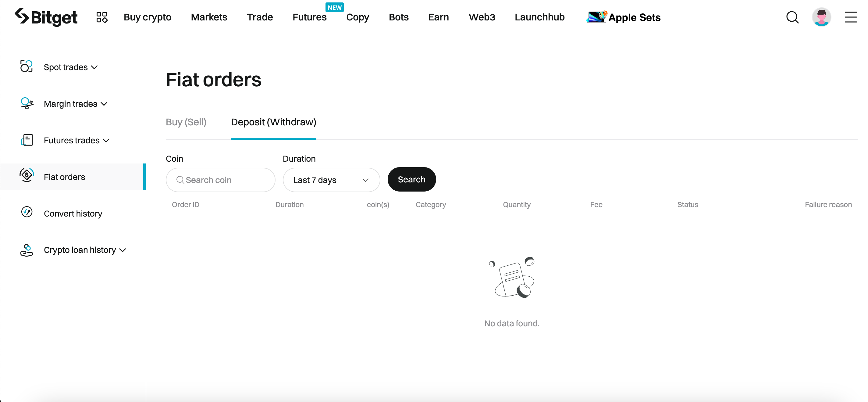868x402 pixels.
Task: Click the Search coin input field
Action: click(x=220, y=179)
